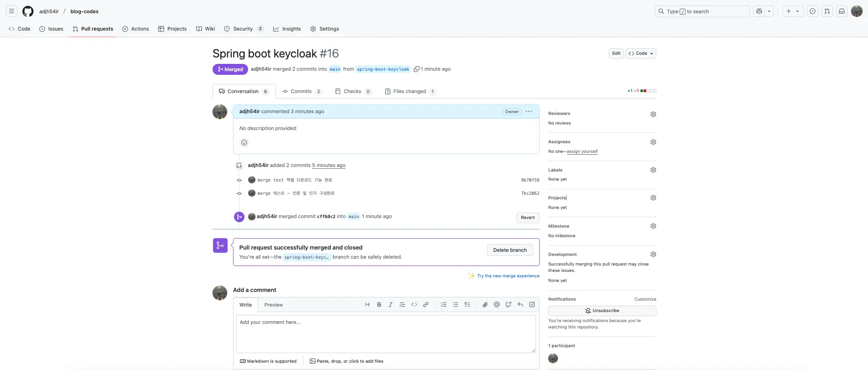
Task: Click the Revert button
Action: point(528,218)
